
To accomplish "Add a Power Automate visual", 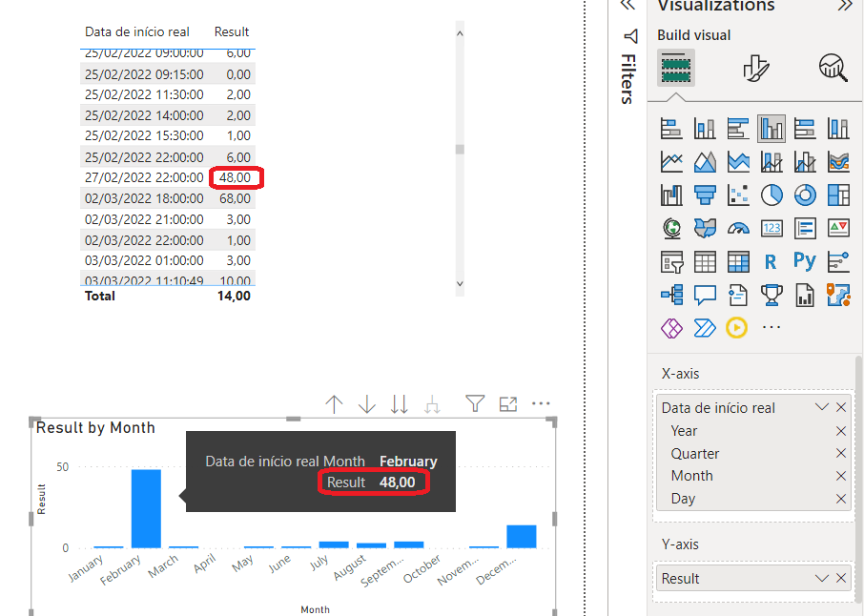I will click(x=705, y=328).
